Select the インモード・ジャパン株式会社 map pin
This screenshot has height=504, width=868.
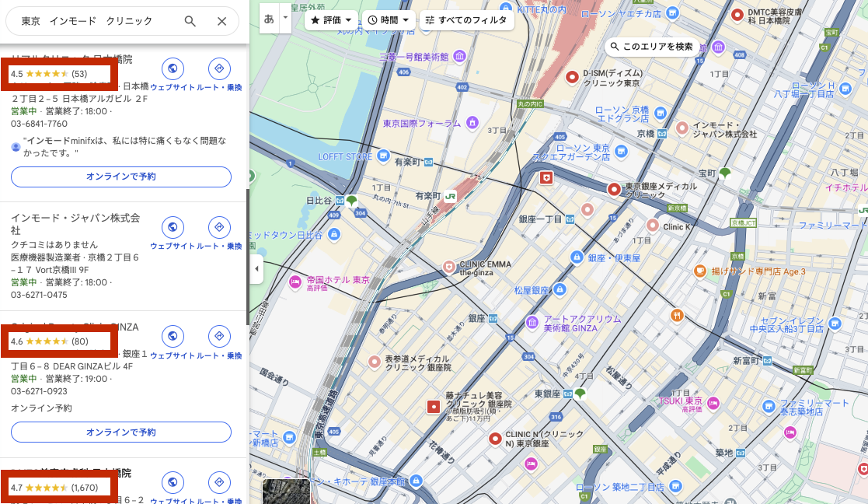pyautogui.click(x=682, y=128)
